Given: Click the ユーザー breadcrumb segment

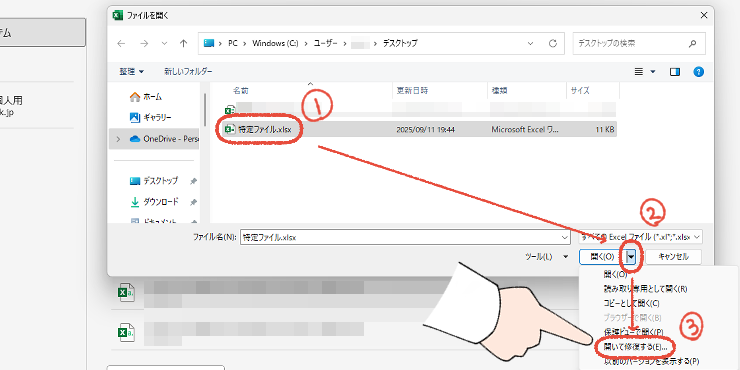Looking at the screenshot, I should click(x=326, y=43).
